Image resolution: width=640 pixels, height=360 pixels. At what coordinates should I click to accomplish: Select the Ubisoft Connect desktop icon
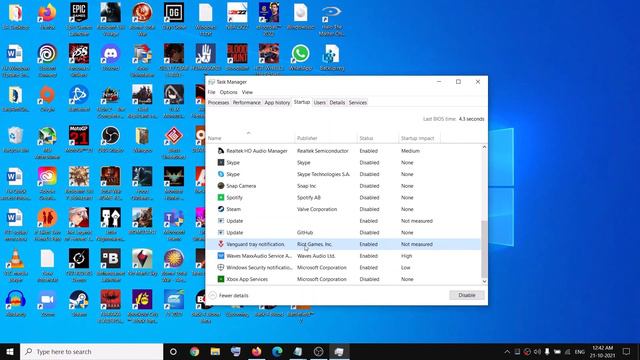pos(47,60)
